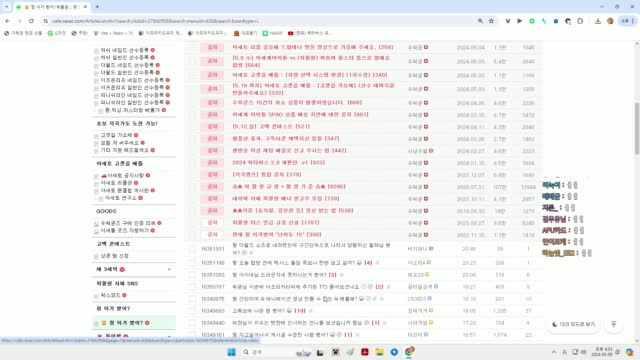The height and width of the screenshot is (360, 640).
Task: Click the browser forward arrow
Action: pos(19,21)
